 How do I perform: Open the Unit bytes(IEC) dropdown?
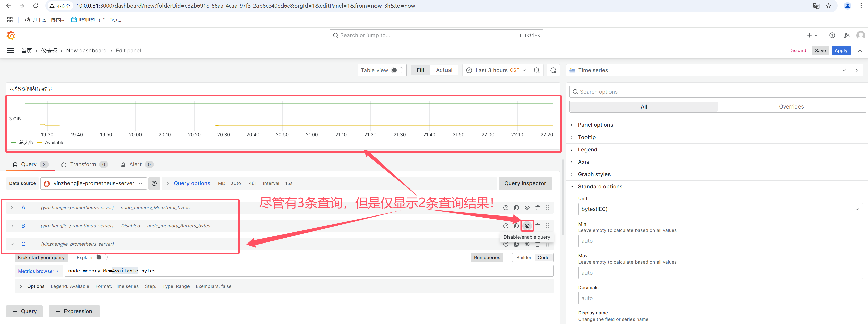pos(720,209)
